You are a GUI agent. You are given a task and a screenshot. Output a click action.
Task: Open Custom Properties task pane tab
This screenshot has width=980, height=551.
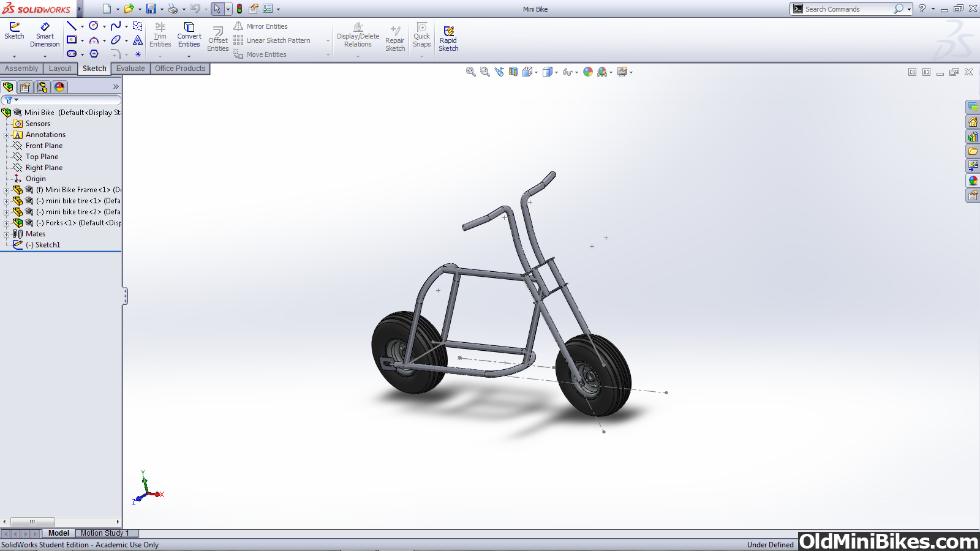click(x=973, y=195)
